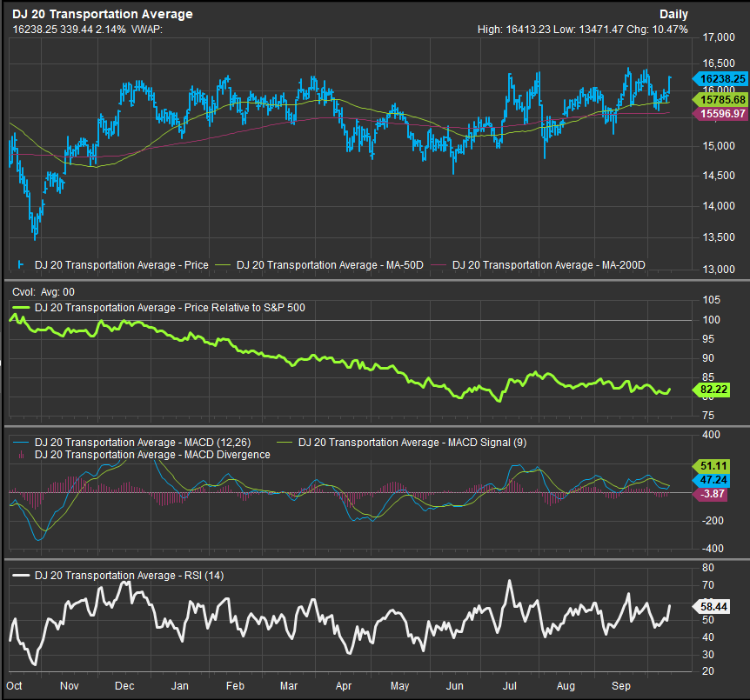This screenshot has height=700, width=750.
Task: Click the Feb month label
Action: click(235, 686)
